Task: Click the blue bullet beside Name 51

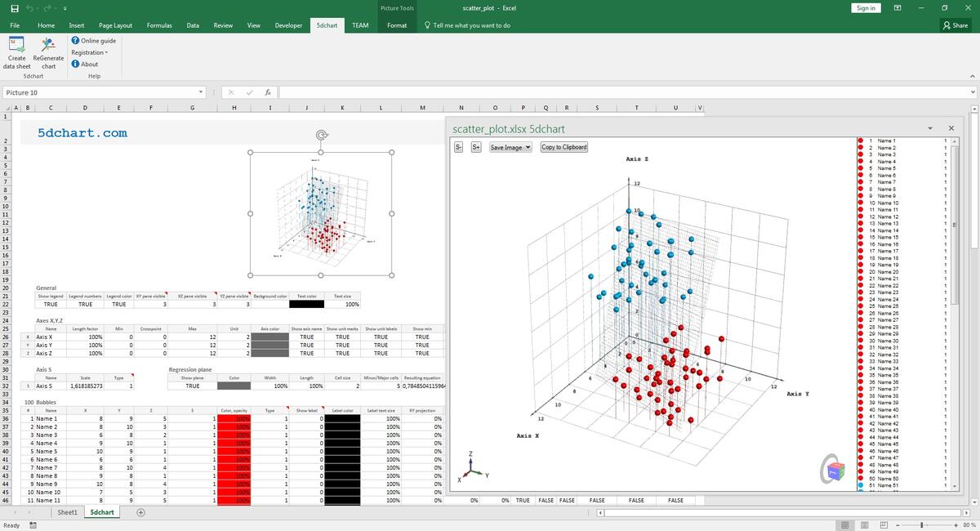Action: click(860, 485)
